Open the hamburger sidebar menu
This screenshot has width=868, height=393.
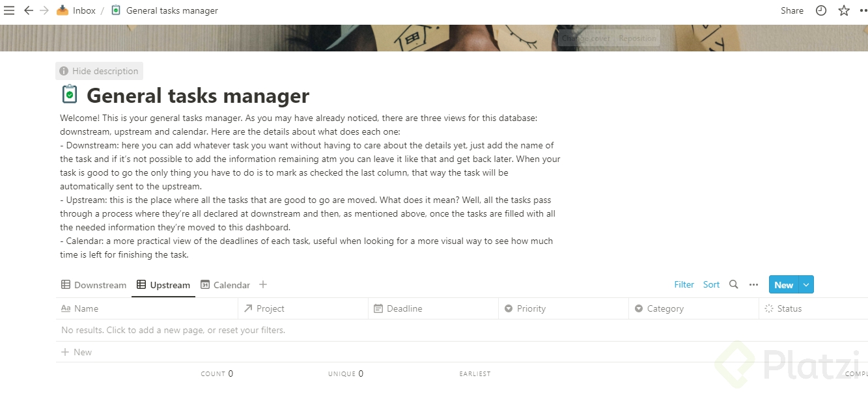pyautogui.click(x=9, y=10)
